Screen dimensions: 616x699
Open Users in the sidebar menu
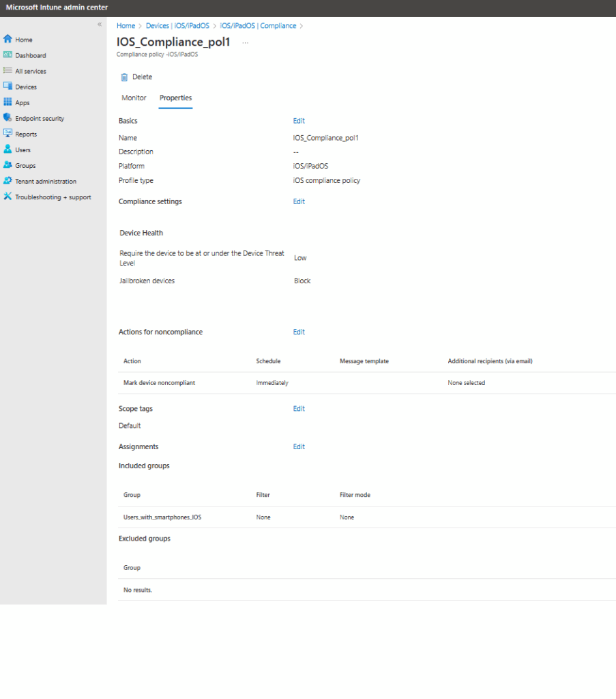pos(23,149)
